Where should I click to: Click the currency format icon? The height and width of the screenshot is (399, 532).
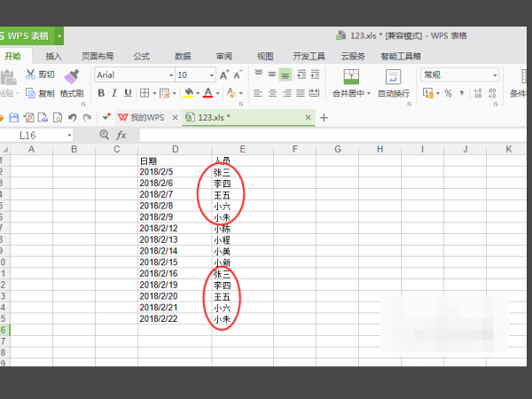428,93
